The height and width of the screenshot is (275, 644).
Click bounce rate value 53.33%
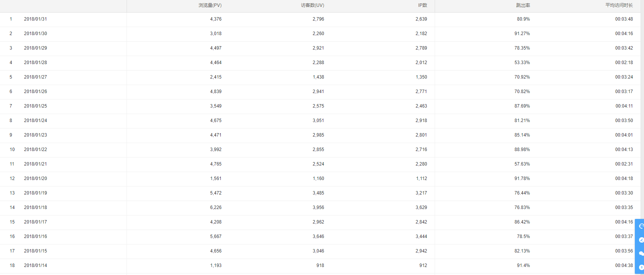pos(522,63)
